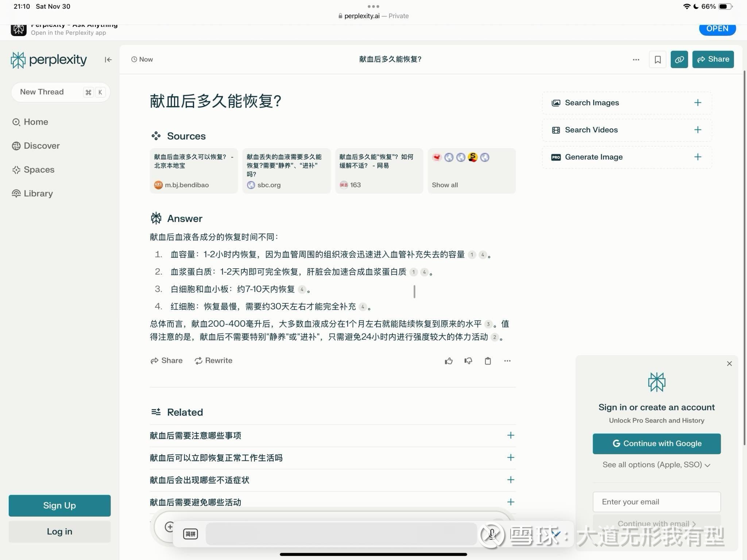Expand Generate Image option
The width and height of the screenshot is (747, 560).
point(627,157)
